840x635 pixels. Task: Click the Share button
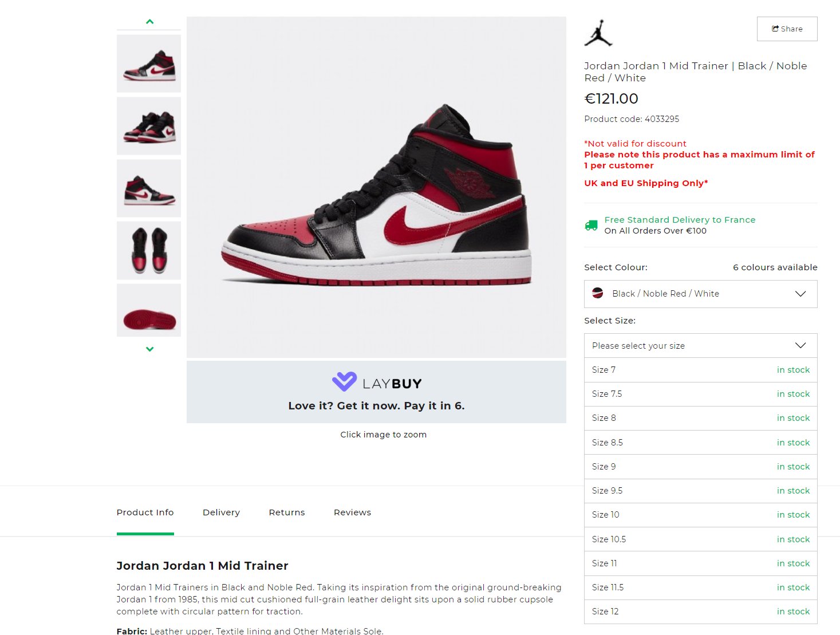(787, 29)
